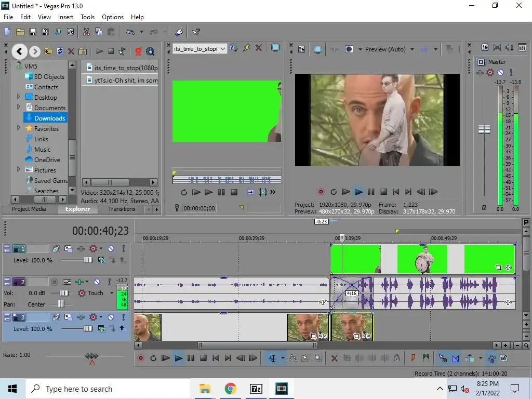Screen dimensions: 532x399
Task: Open the File menu
Action: [8, 17]
